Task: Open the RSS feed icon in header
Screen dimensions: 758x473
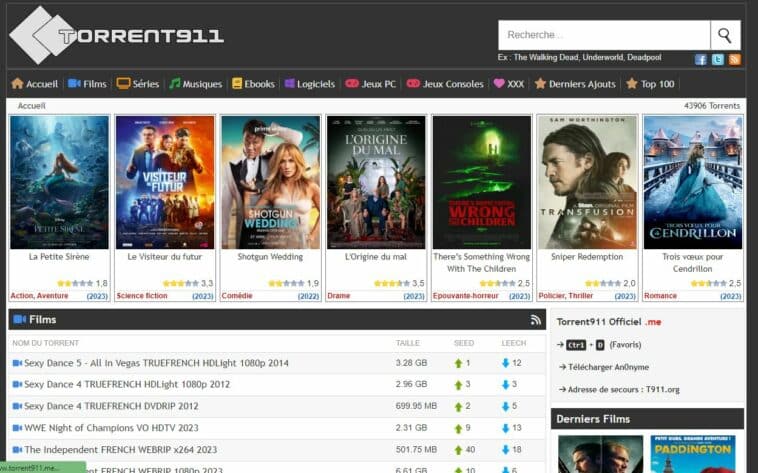Action: [735, 59]
